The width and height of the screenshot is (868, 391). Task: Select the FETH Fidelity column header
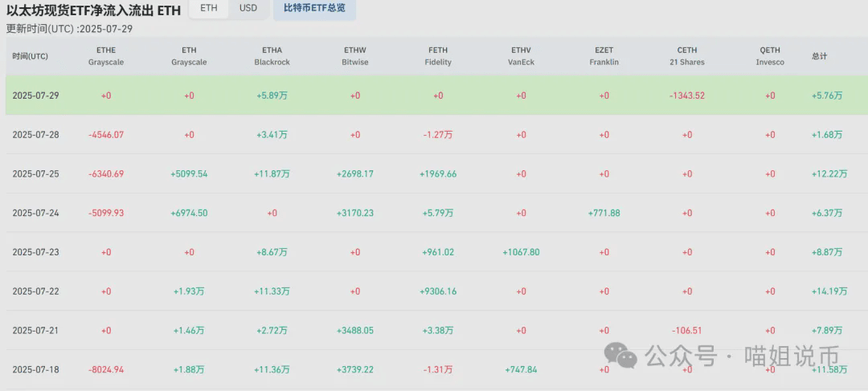point(438,56)
